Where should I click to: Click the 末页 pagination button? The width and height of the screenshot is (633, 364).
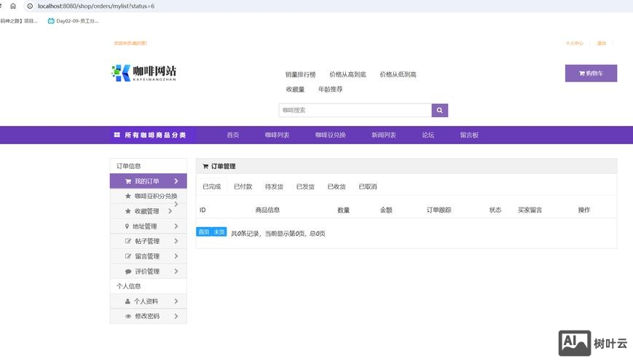[219, 232]
